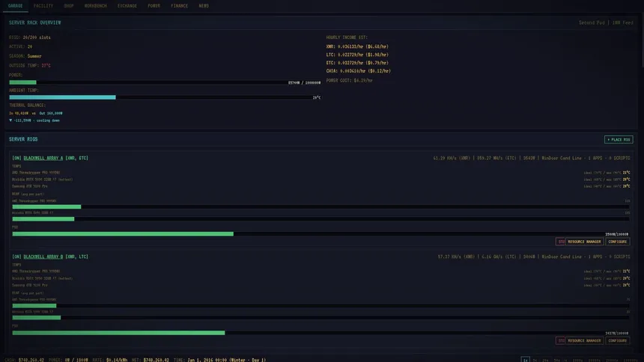The image size is (644, 362).
Task: Open Blackwell Array B rig name link
Action: pyautogui.click(x=43, y=257)
